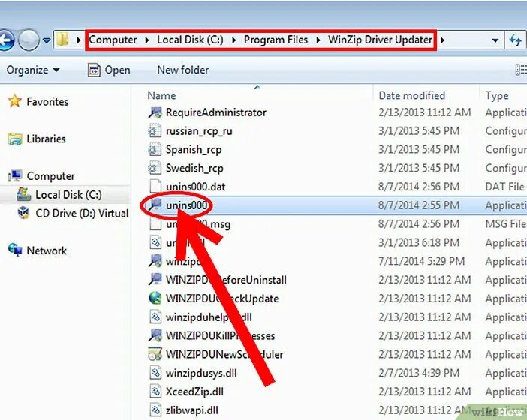The image size is (527, 420).
Task: Expand arrow after Program Files breadcrumb
Action: coord(318,40)
